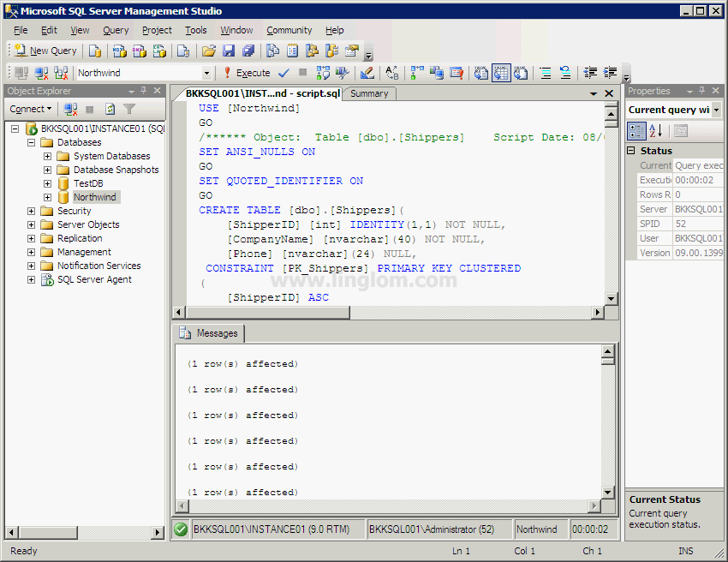The height and width of the screenshot is (562, 728).
Task: Click the Object Explorer Refresh icon
Action: [x=110, y=109]
